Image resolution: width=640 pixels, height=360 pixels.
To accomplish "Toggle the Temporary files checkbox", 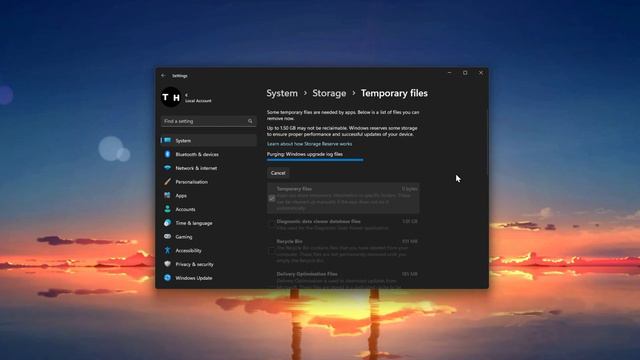I will coord(272,198).
